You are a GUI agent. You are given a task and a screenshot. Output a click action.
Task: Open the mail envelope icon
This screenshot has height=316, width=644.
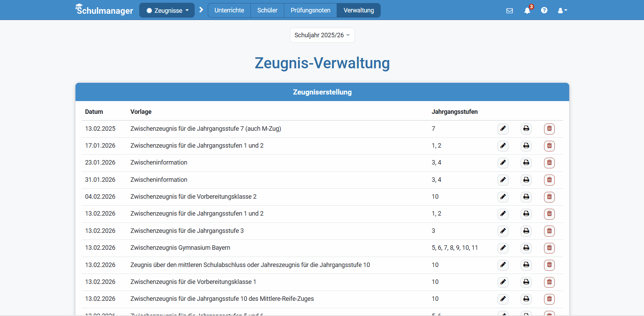pyautogui.click(x=510, y=10)
